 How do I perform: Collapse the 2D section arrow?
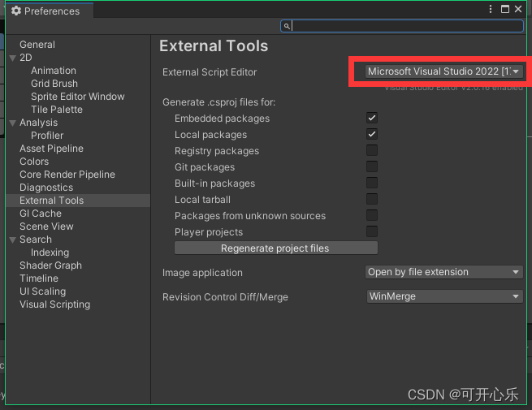tap(12, 58)
